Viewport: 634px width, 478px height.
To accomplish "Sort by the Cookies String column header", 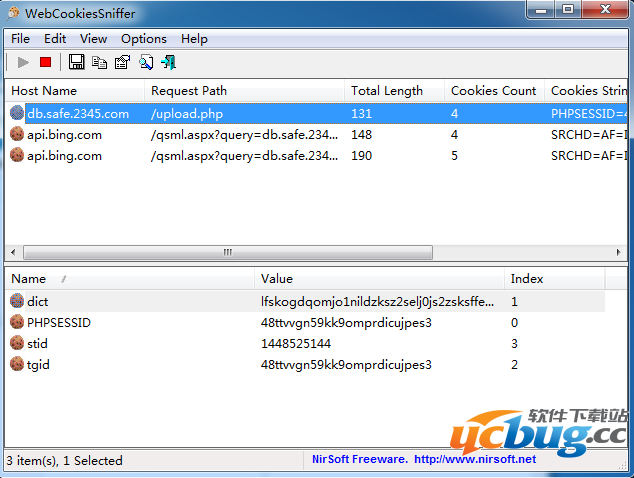I will (x=586, y=91).
